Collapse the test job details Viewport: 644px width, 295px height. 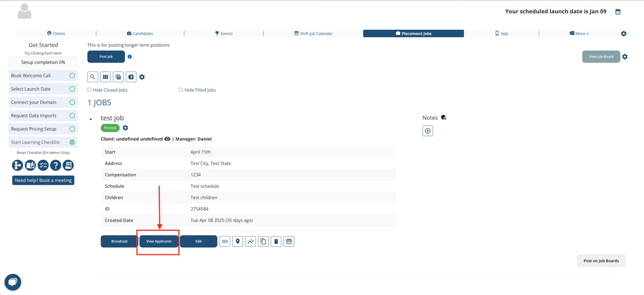[x=91, y=119]
